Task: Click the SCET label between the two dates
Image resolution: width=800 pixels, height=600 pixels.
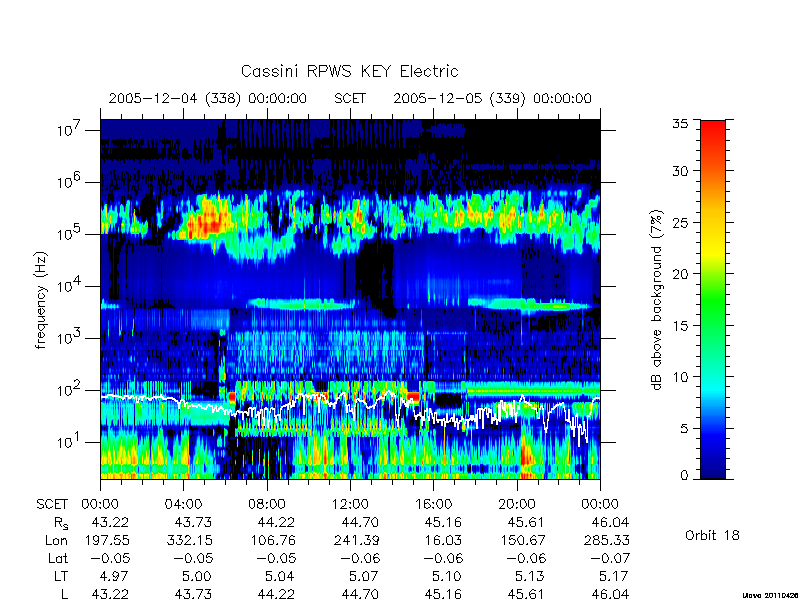Action: pyautogui.click(x=350, y=98)
